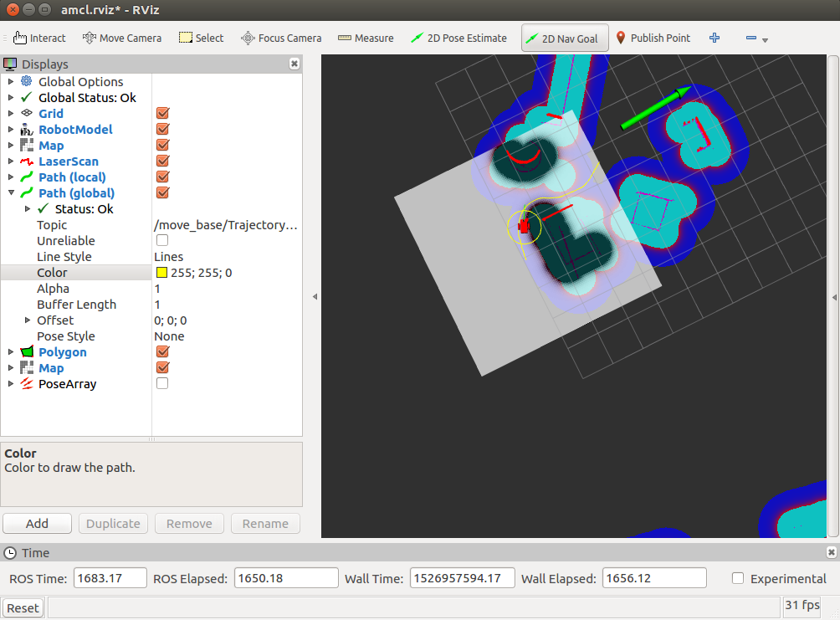Click the blue plus add-tool icon
The height and width of the screenshot is (620, 840).
coord(715,38)
